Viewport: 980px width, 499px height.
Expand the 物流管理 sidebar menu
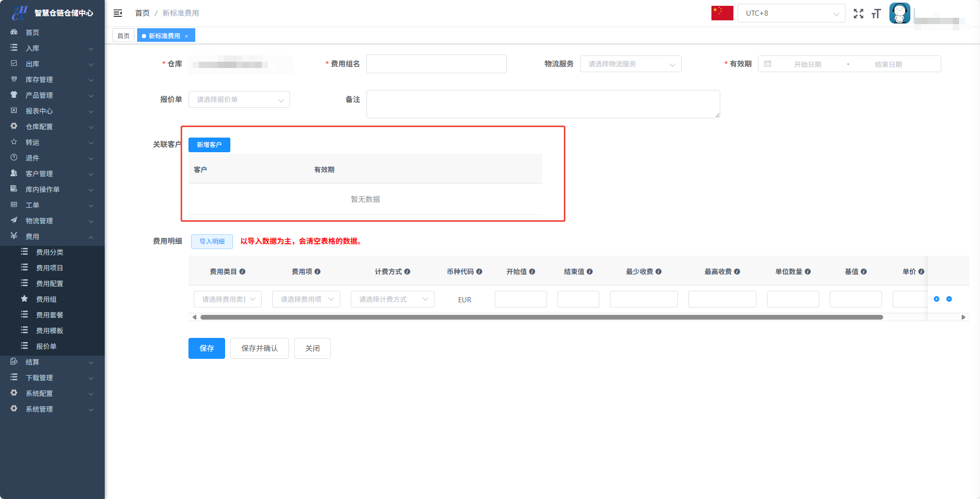point(52,221)
